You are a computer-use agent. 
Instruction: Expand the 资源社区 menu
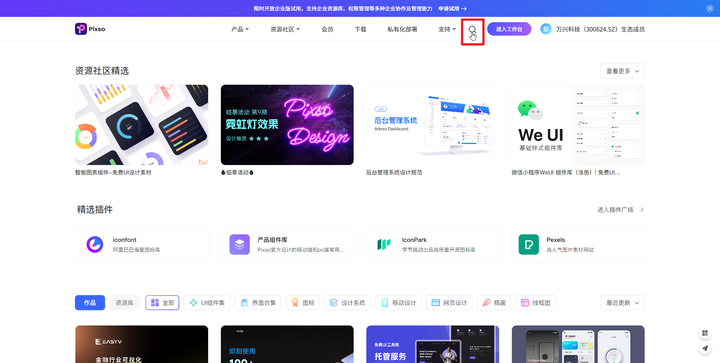[x=285, y=29]
